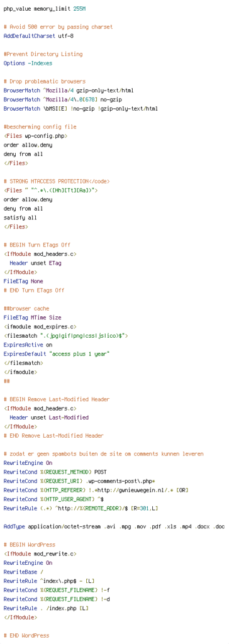
Task: Click the php_value memory_limit line
Action: tap(45, 9)
